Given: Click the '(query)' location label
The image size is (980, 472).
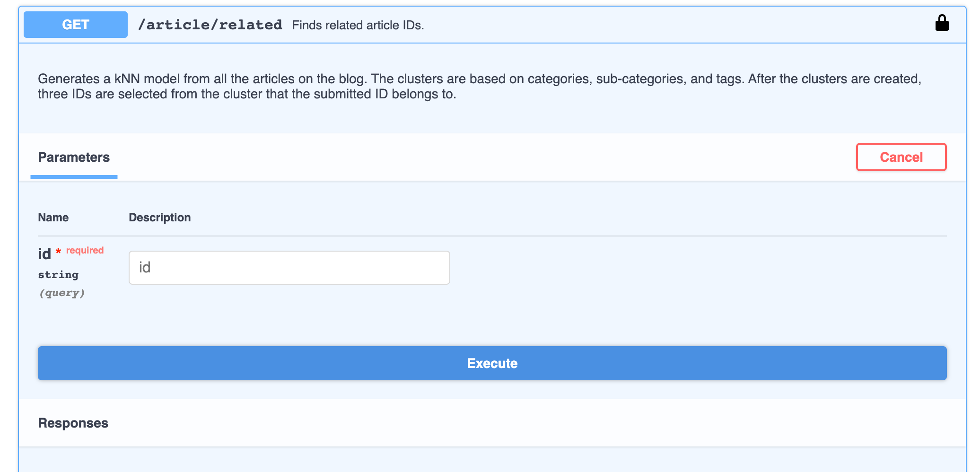Looking at the screenshot, I should [x=62, y=293].
